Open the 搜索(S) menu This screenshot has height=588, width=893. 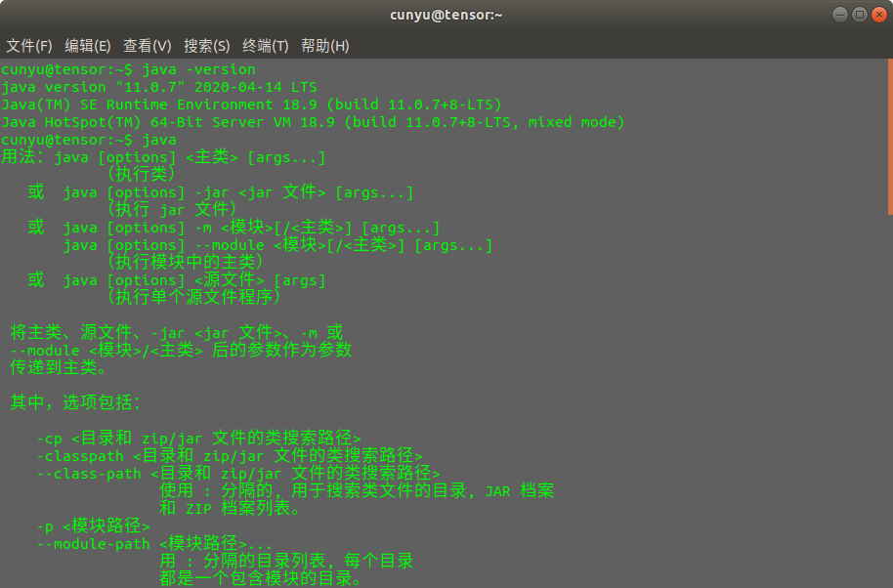tap(206, 46)
